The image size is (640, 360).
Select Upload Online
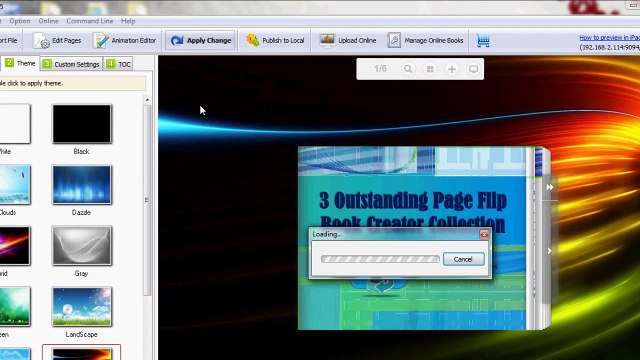(x=348, y=40)
